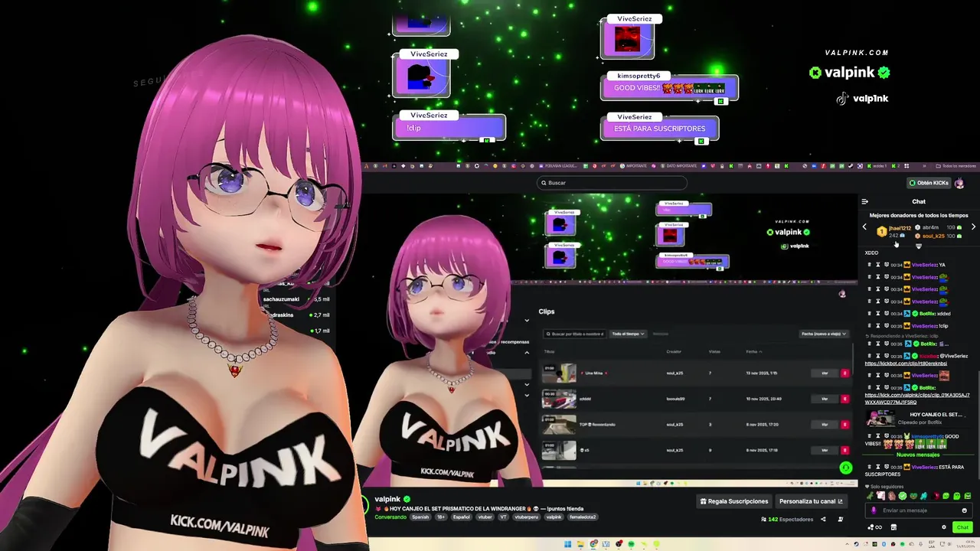980x551 pixels.
Task: Delete the 'ESTÁ PARA SUSCRIPTORES' chat message
Action: [x=869, y=467]
